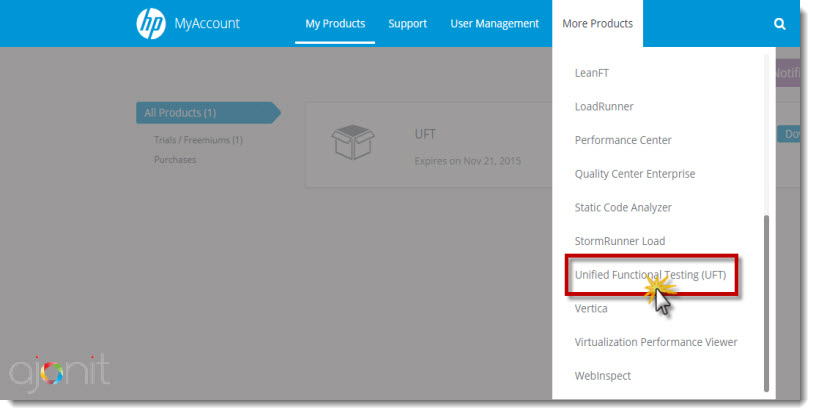Switch to My Products tab

(x=335, y=23)
